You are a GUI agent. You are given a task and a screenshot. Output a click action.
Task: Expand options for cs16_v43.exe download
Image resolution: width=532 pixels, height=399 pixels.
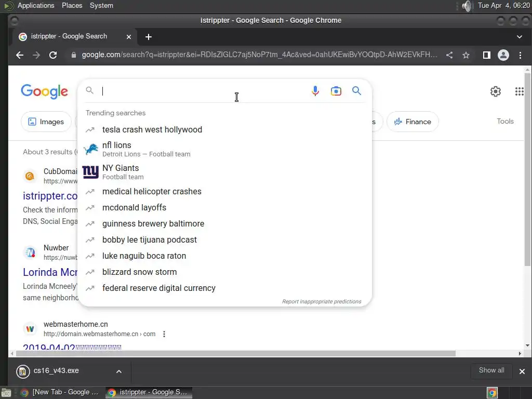119,371
